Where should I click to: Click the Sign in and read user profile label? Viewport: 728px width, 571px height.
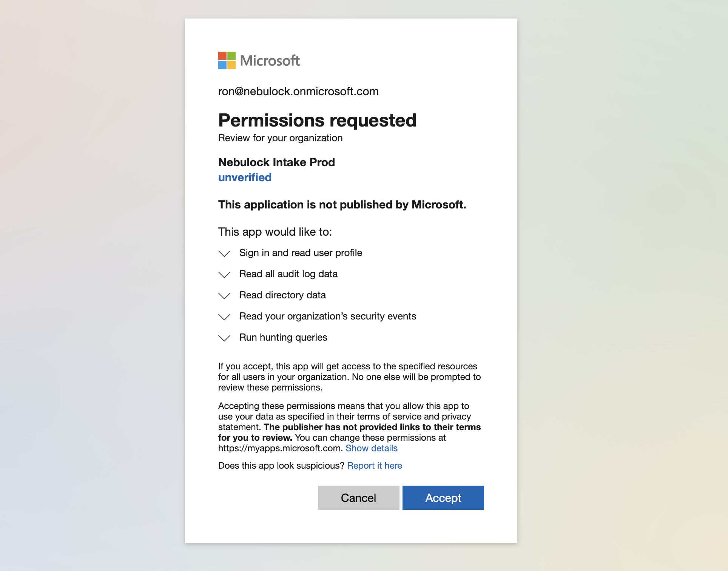[301, 253]
